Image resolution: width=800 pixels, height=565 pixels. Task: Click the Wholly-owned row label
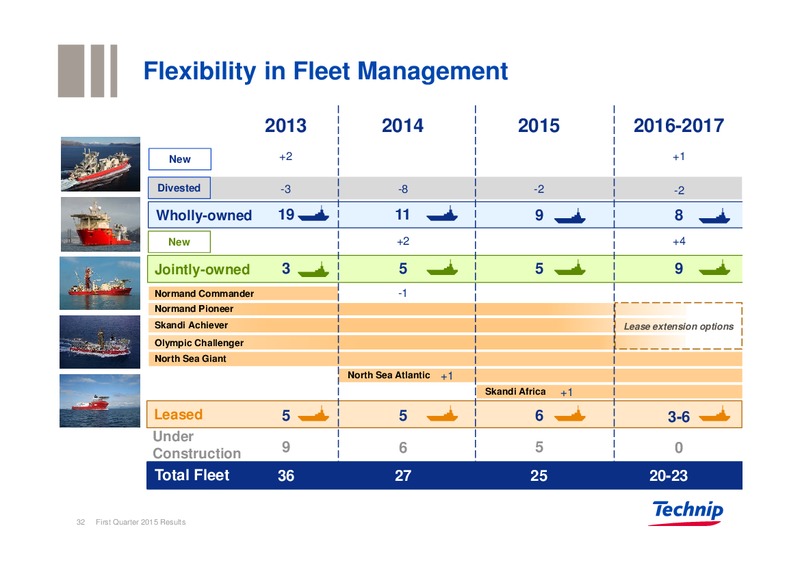[x=204, y=215]
